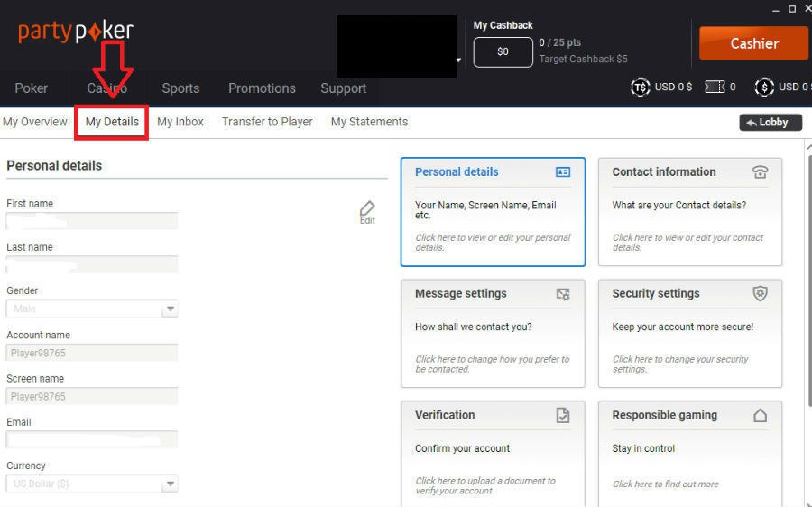Open the account dropdown arrow beside My Cashback

tap(459, 61)
